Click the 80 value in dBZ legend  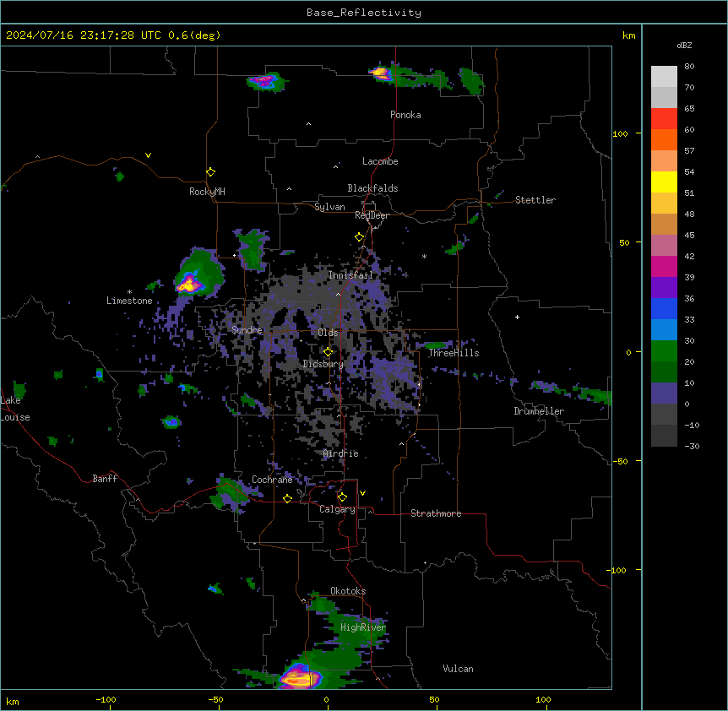coord(689,67)
